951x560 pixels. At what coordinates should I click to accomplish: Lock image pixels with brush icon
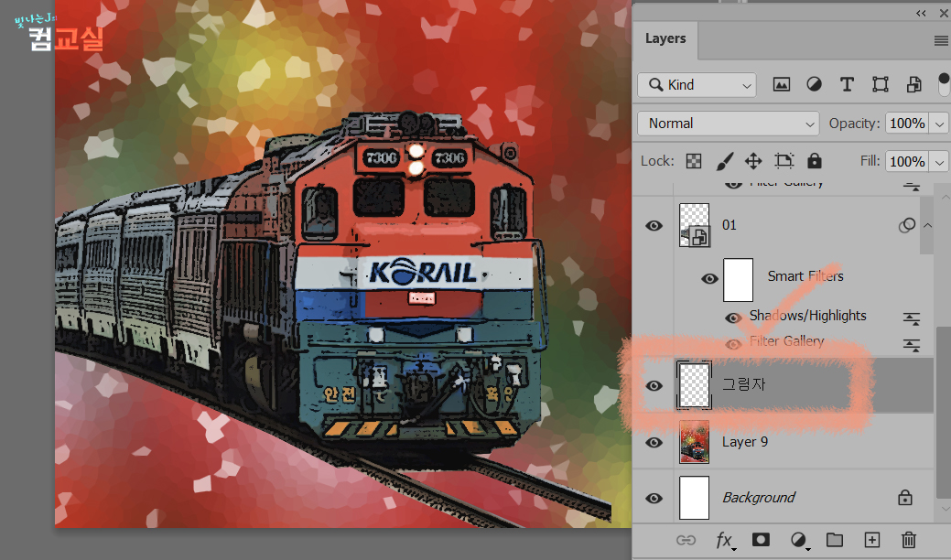pos(724,161)
